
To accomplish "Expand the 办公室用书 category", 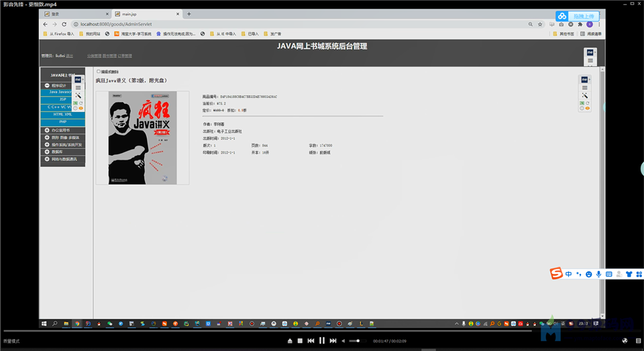I will (47, 130).
